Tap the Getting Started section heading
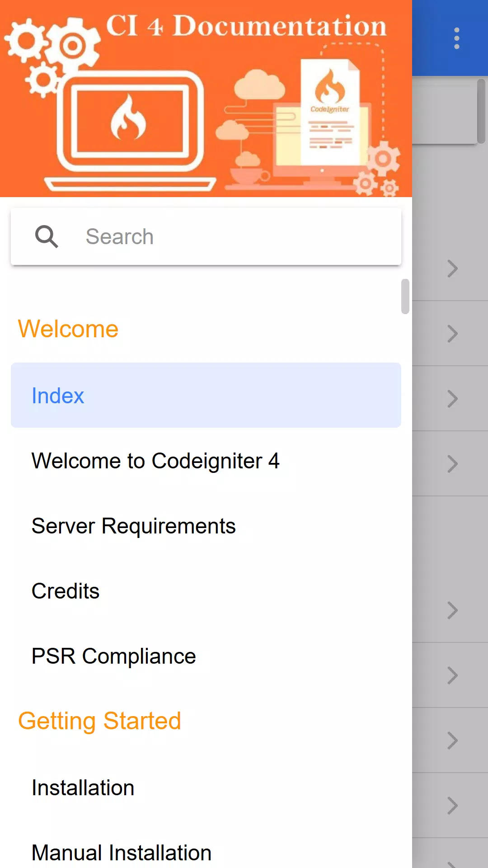The width and height of the screenshot is (488, 868). click(x=99, y=721)
